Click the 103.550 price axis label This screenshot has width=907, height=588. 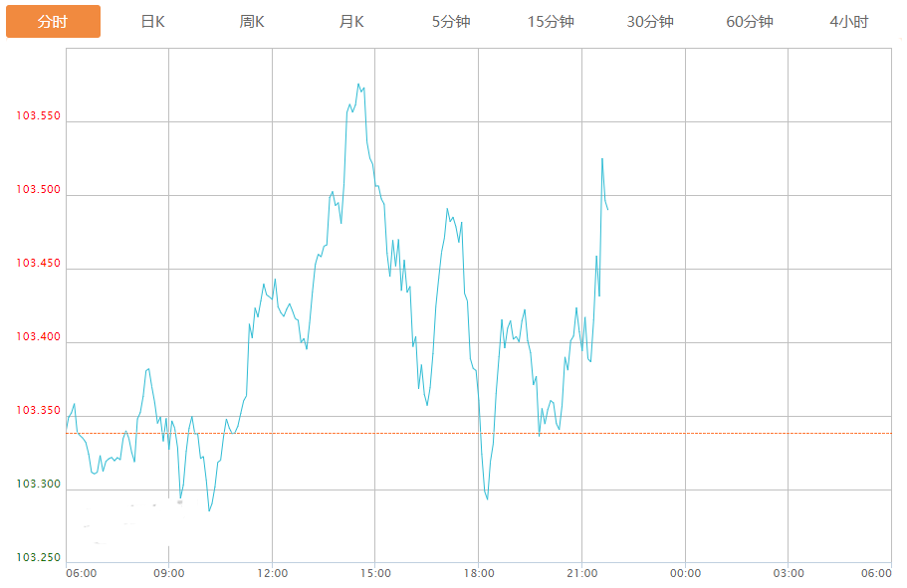[38, 116]
